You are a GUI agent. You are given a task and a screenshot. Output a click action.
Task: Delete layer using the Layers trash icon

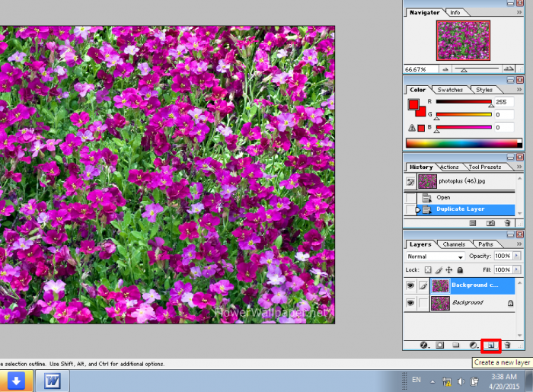tap(508, 345)
